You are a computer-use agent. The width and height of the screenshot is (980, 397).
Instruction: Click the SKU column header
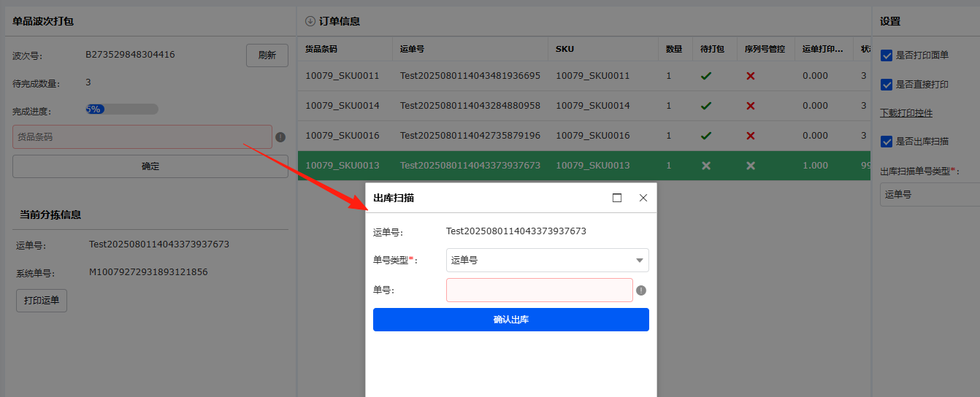[x=564, y=49]
